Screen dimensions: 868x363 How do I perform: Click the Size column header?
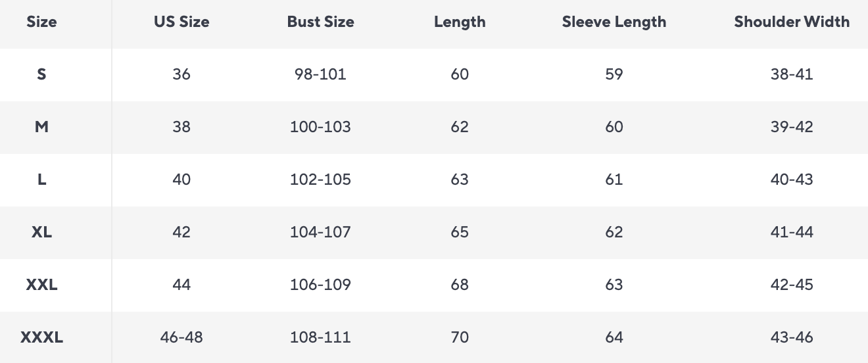[41, 22]
